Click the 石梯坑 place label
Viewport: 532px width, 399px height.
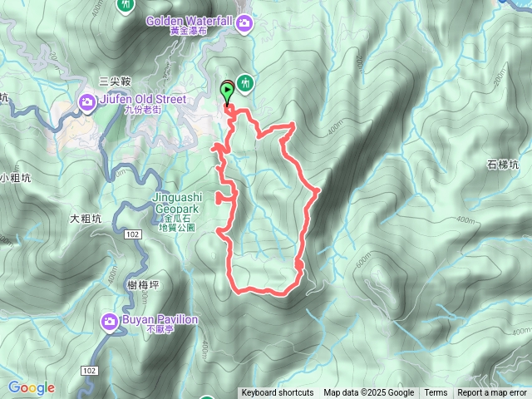(503, 165)
